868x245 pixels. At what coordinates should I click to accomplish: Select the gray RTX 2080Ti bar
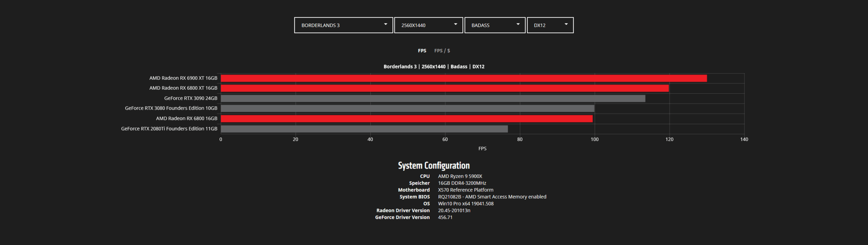[364, 129]
